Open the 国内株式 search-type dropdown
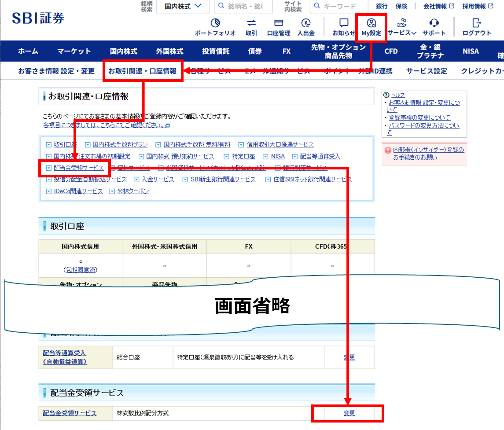 [x=183, y=7]
